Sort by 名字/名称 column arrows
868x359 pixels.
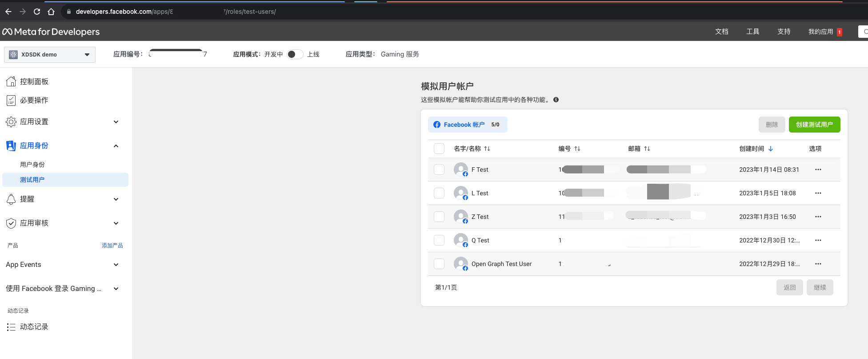[487, 149]
